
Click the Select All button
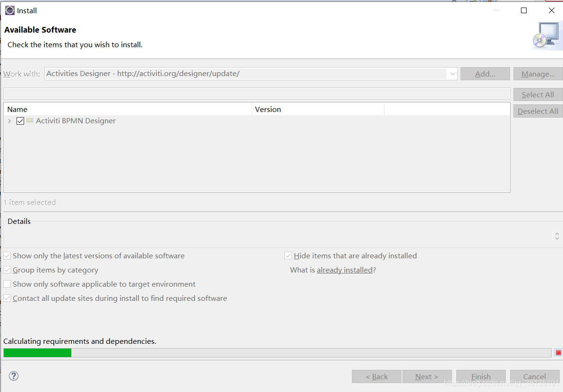pyautogui.click(x=538, y=95)
